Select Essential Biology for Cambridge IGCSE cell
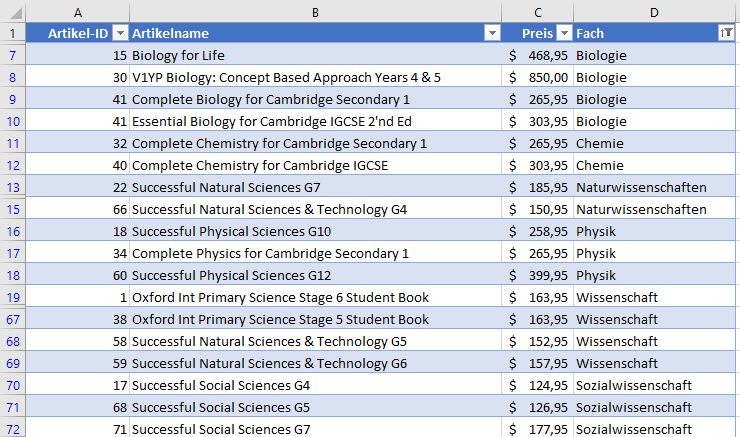The image size is (740, 437). pyautogui.click(x=315, y=121)
